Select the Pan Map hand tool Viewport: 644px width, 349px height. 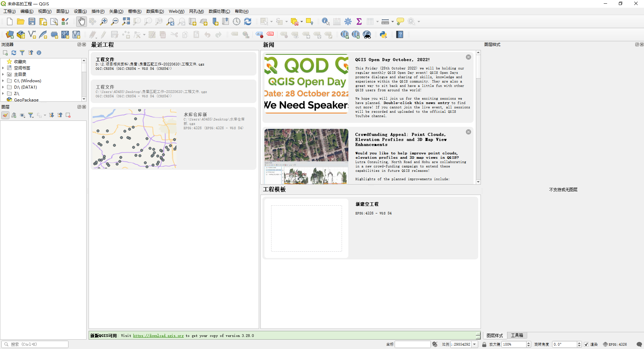point(81,21)
